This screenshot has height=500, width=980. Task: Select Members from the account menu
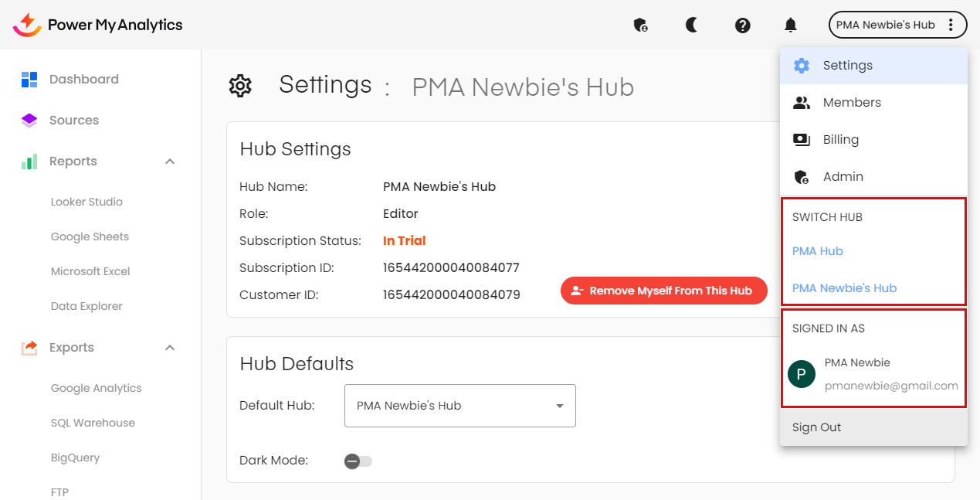coord(851,103)
